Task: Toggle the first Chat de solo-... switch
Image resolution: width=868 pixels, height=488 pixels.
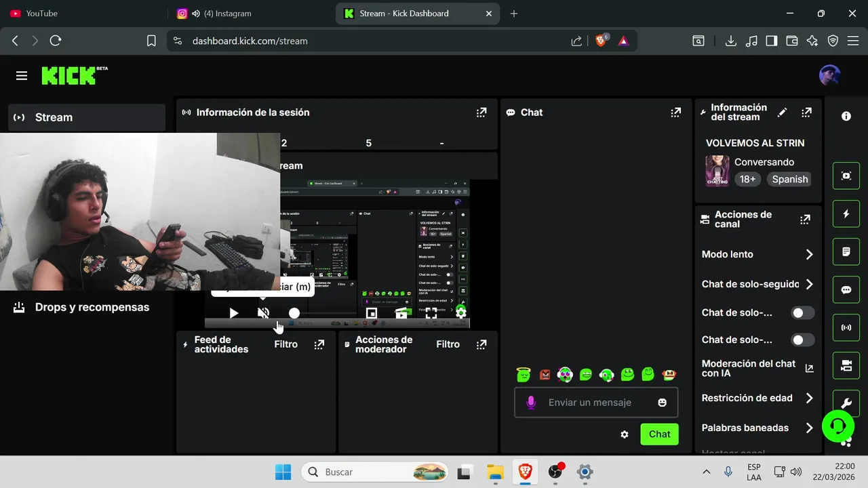Action: click(803, 312)
